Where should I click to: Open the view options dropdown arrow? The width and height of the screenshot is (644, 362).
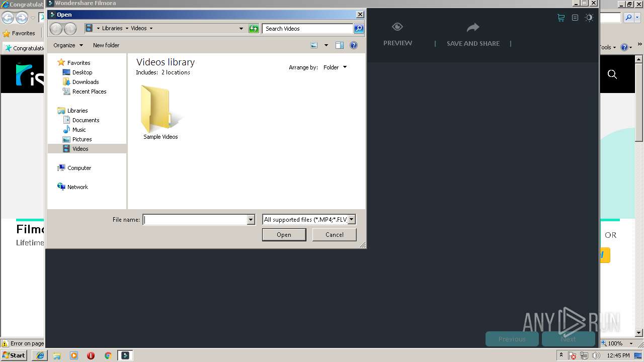pyautogui.click(x=326, y=45)
